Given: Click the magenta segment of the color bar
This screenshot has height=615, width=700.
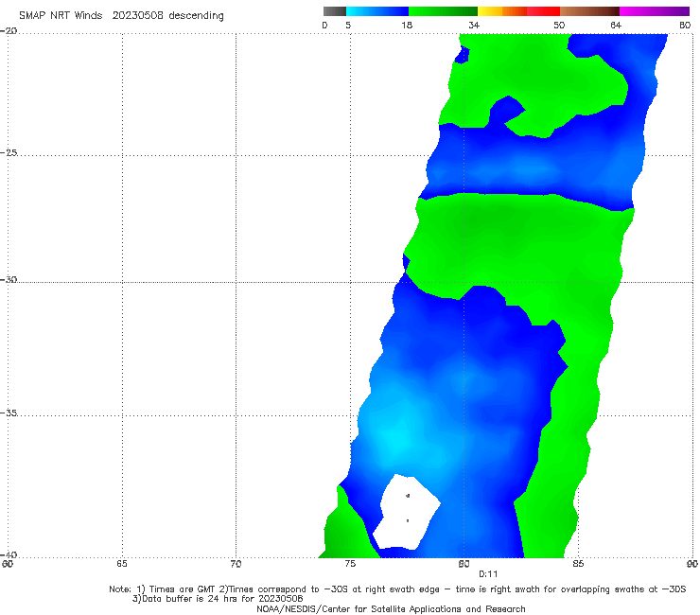Looking at the screenshot, I should pyautogui.click(x=655, y=11).
